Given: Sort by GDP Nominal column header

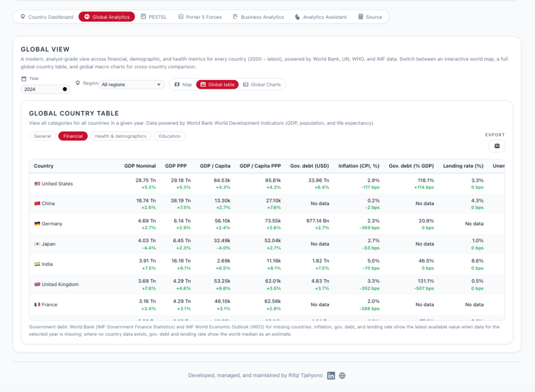Looking at the screenshot, I should [x=140, y=166].
